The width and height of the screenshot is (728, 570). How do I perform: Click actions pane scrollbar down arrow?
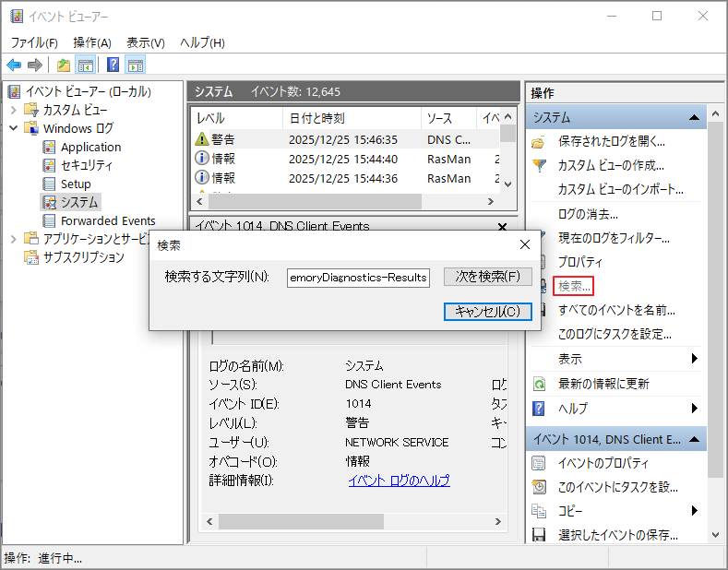pyautogui.click(x=715, y=535)
